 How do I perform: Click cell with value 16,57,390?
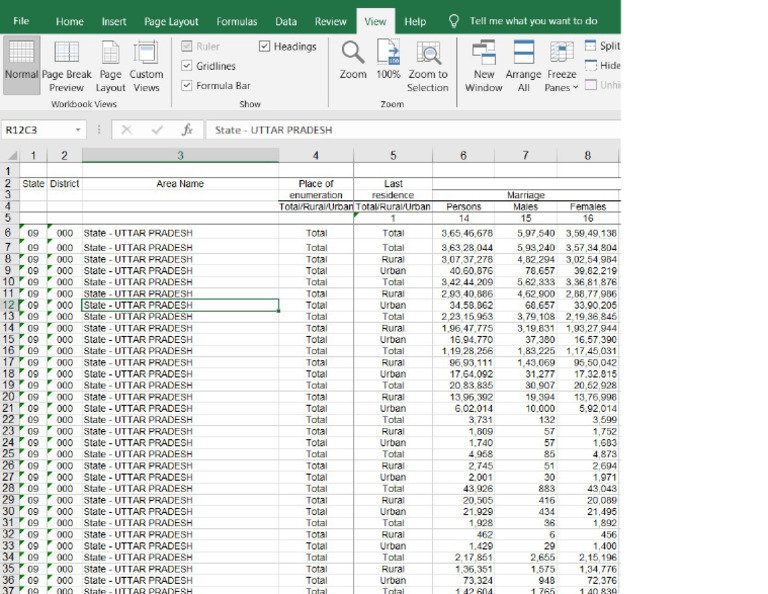(x=588, y=339)
